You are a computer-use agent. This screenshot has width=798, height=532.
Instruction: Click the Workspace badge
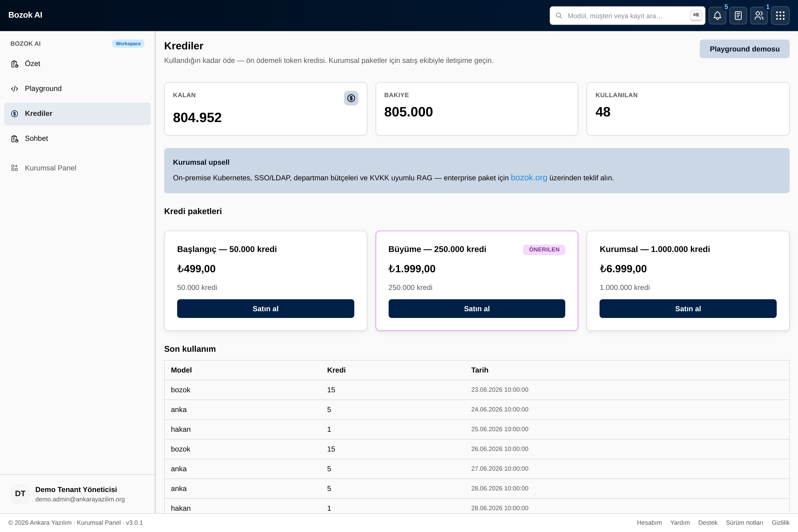tap(128, 44)
